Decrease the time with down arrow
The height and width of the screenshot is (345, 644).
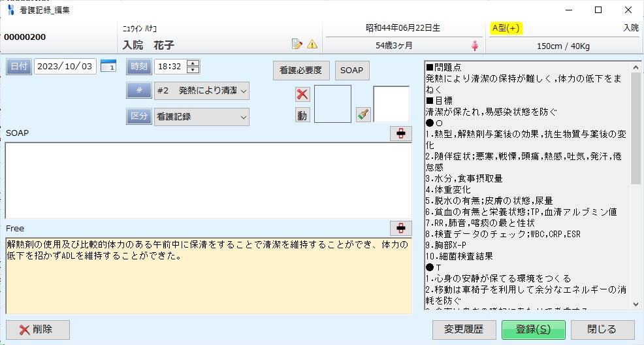click(193, 70)
